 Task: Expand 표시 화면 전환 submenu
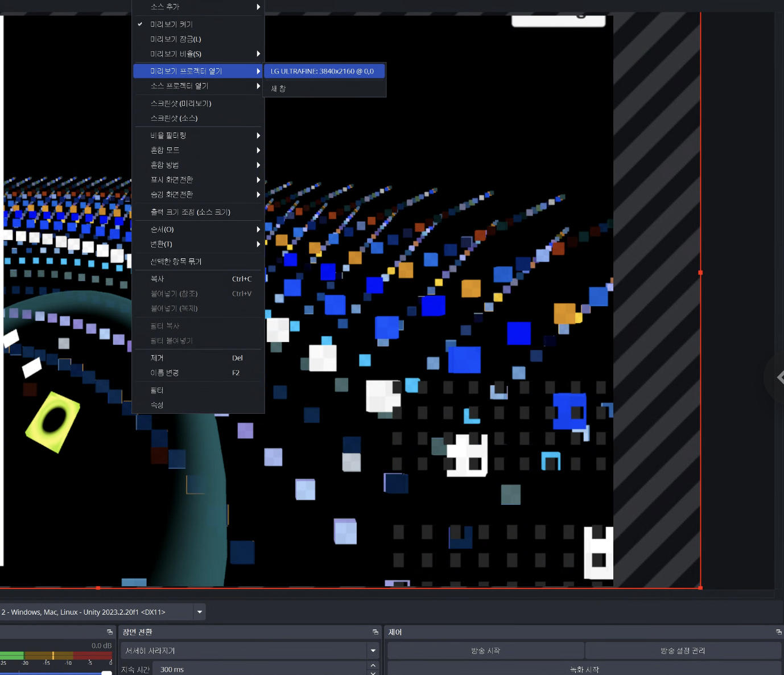click(x=198, y=180)
